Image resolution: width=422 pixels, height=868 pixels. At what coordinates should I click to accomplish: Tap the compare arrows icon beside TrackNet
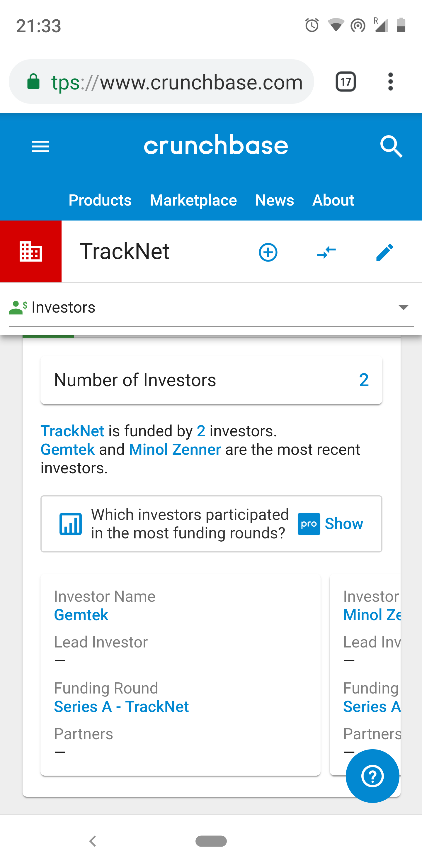coord(326,252)
